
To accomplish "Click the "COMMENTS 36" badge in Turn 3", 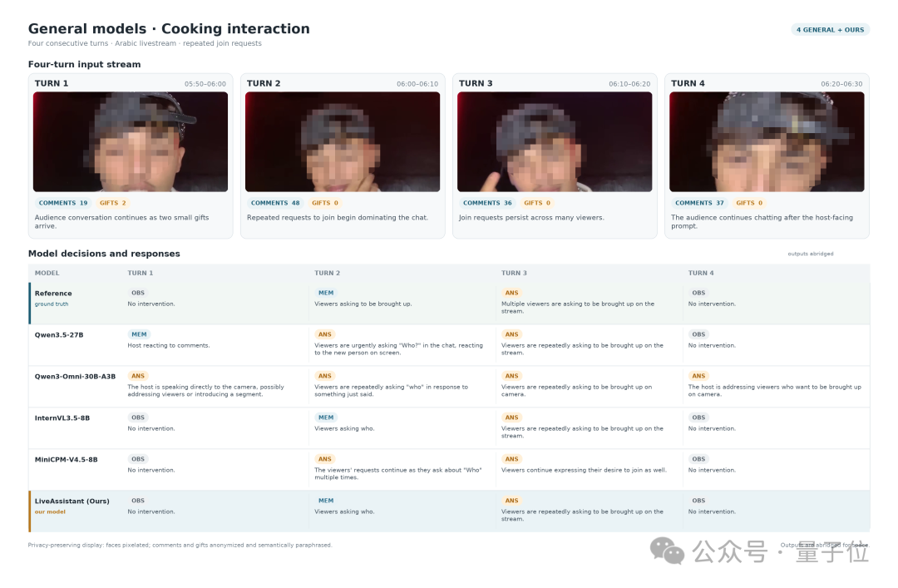I will [x=487, y=203].
